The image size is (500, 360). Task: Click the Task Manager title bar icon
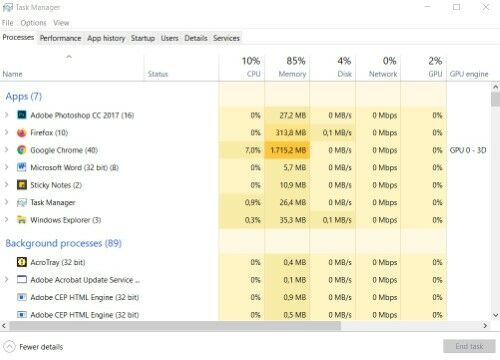[x=8, y=7]
